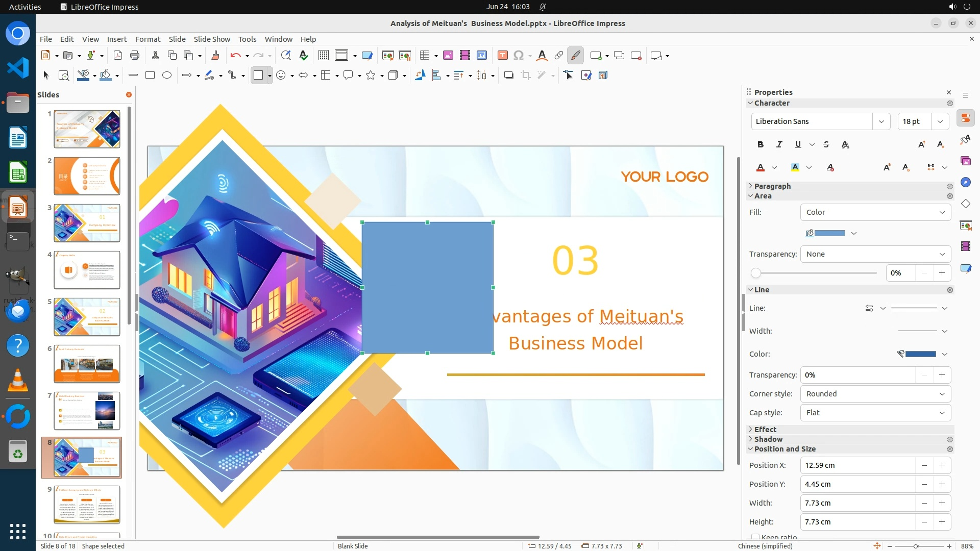Open the Slide Show menu
980x551 pixels.
[x=212, y=39]
